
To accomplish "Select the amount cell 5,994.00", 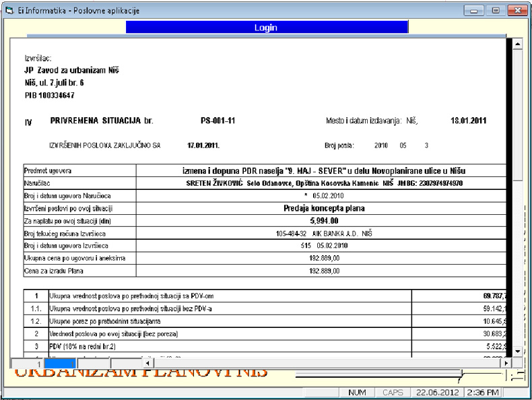I will tap(323, 220).
